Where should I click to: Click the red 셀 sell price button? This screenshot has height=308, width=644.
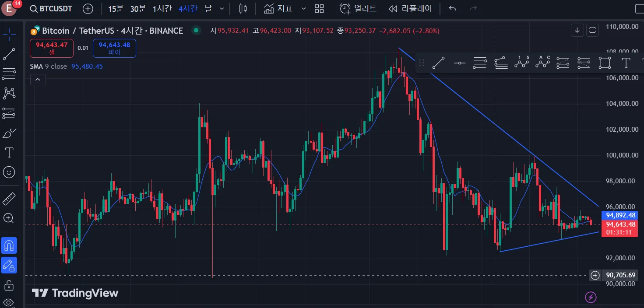tap(52, 48)
